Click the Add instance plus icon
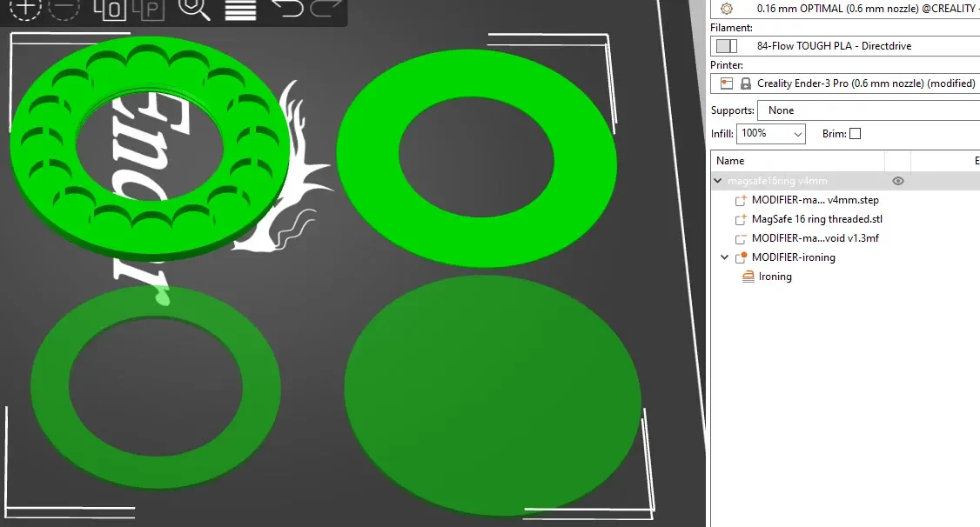Screen dimensions: 980x527 [x=25, y=8]
